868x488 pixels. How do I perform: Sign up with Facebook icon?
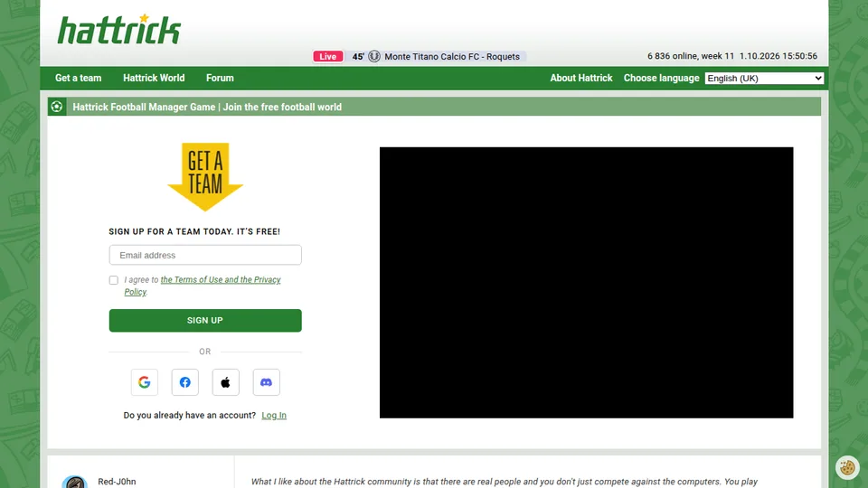click(184, 382)
